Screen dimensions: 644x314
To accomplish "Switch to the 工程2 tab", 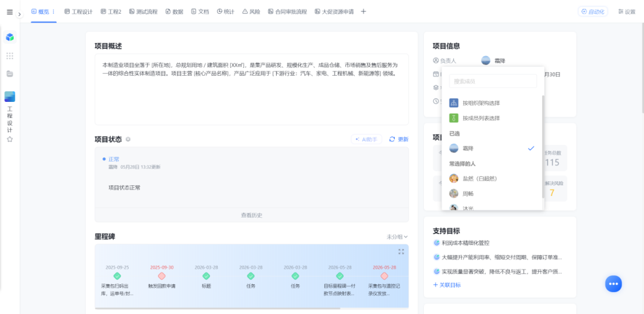I will (111, 11).
